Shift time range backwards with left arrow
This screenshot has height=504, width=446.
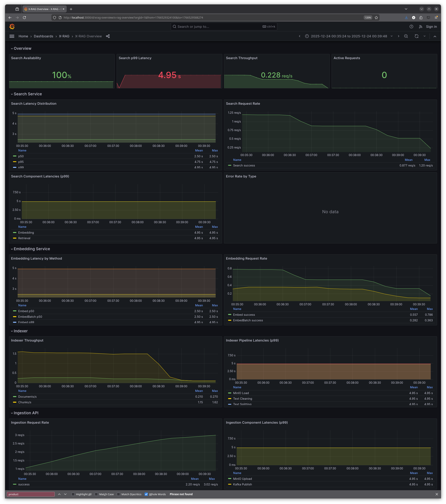click(299, 36)
